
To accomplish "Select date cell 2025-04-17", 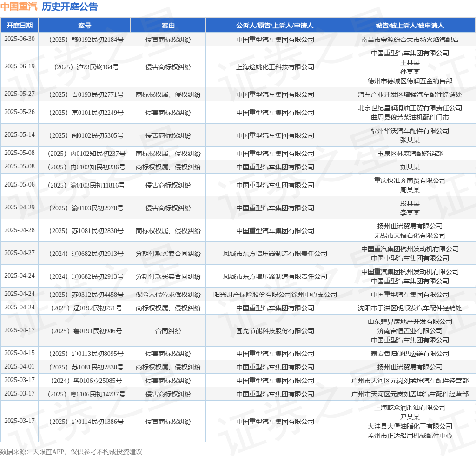I will [x=20, y=330].
